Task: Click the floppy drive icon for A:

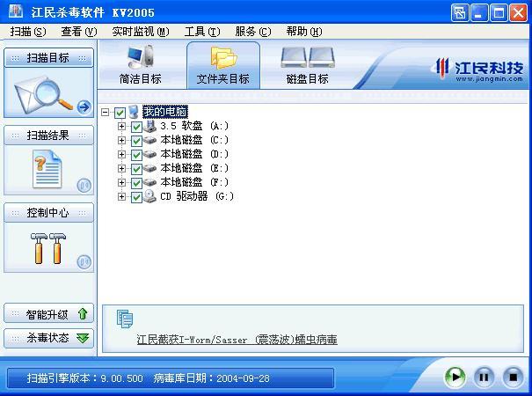Action: click(149, 126)
